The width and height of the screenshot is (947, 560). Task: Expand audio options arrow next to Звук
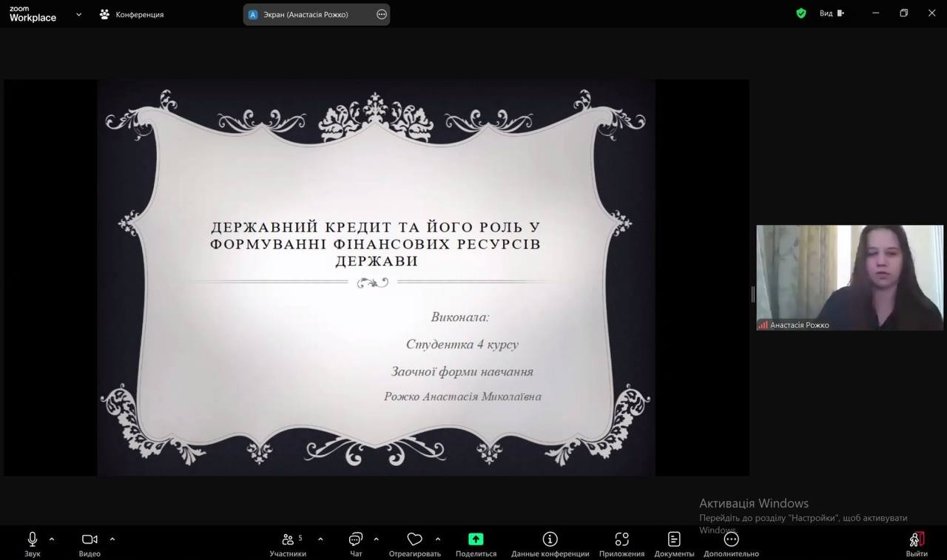coord(52,539)
